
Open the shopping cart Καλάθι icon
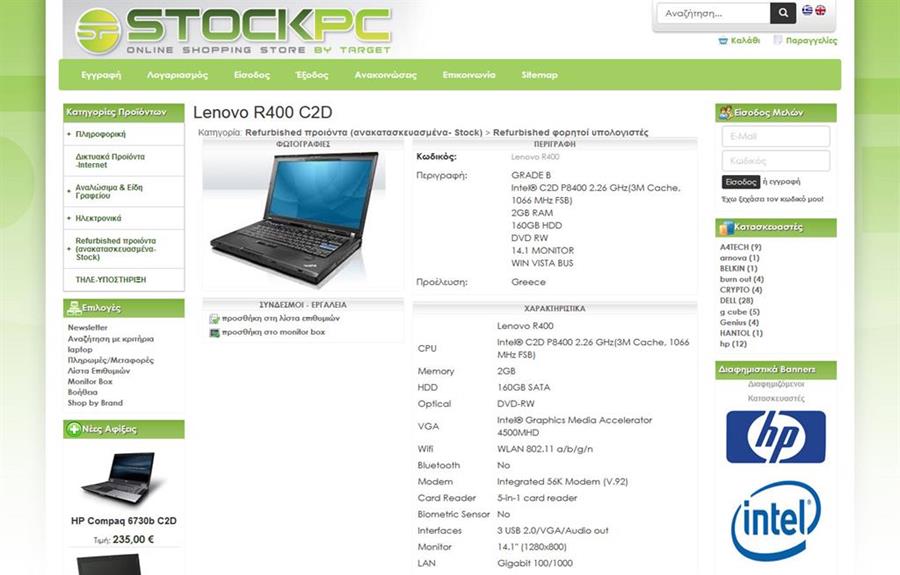click(x=723, y=41)
